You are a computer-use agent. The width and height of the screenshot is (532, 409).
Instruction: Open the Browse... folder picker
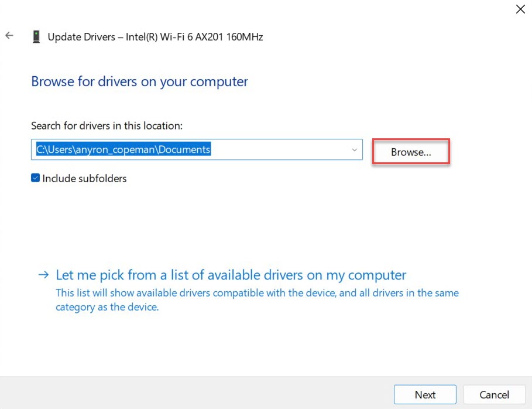[x=411, y=152]
